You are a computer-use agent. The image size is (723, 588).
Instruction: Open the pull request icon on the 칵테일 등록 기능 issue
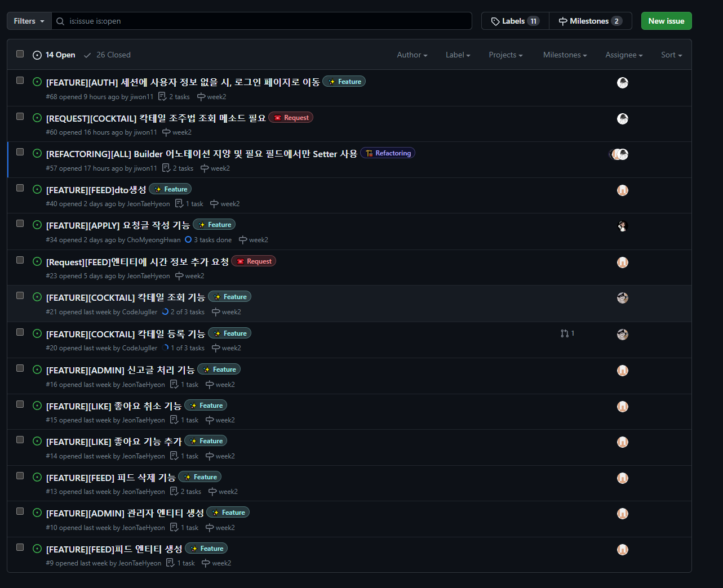(564, 333)
